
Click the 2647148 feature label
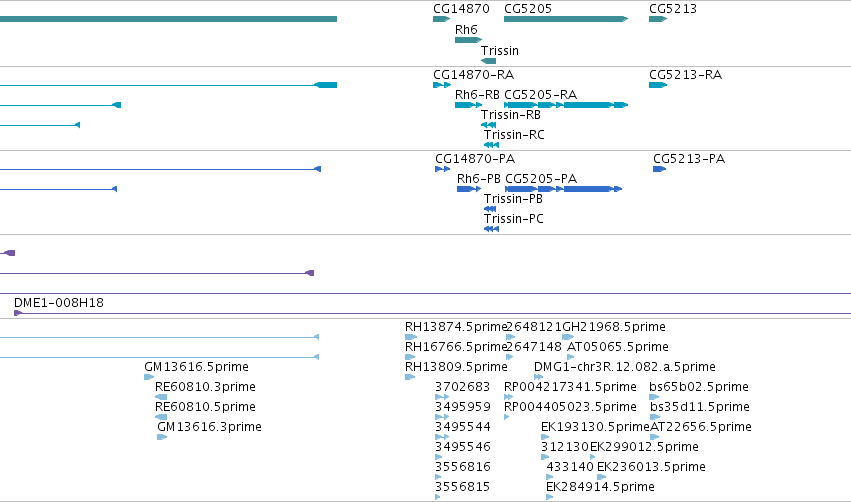(x=534, y=347)
